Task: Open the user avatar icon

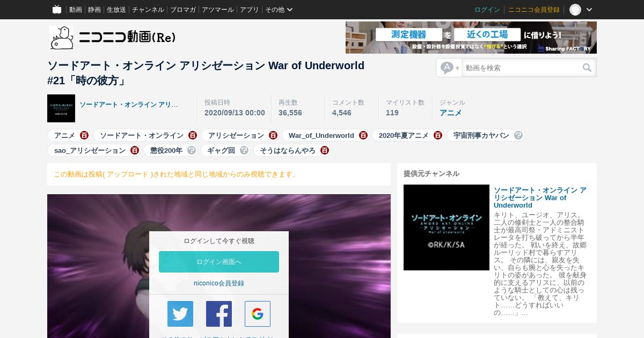Action: pos(575,10)
